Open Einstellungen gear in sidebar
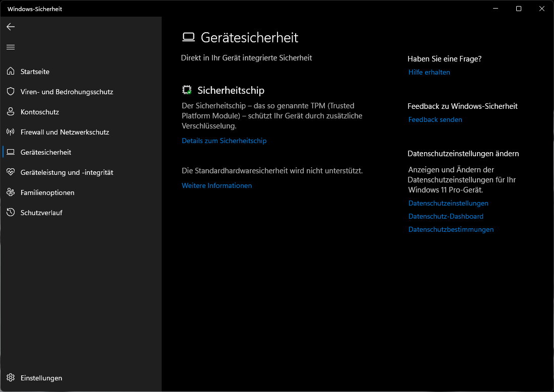554x392 pixels. (11, 378)
